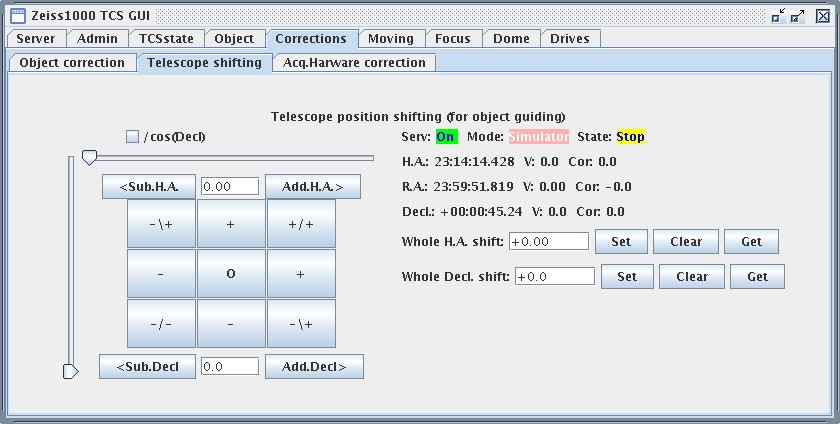The width and height of the screenshot is (840, 424).
Task: Click the -\+ button above Add.Decl>
Action: [301, 324]
